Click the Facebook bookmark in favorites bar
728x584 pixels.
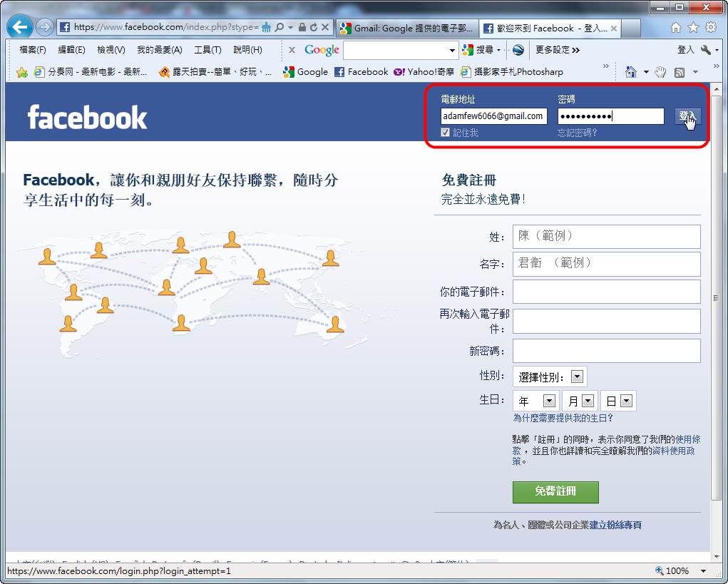(362, 72)
